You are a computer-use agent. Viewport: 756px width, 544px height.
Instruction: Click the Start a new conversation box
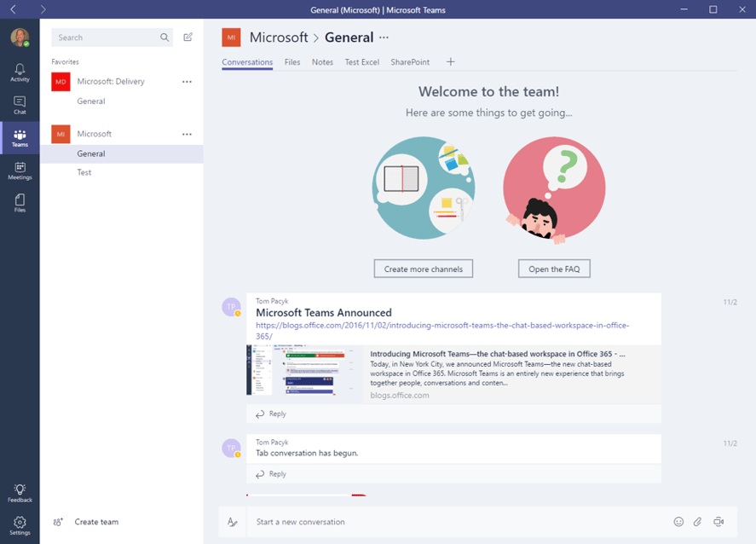click(458, 521)
